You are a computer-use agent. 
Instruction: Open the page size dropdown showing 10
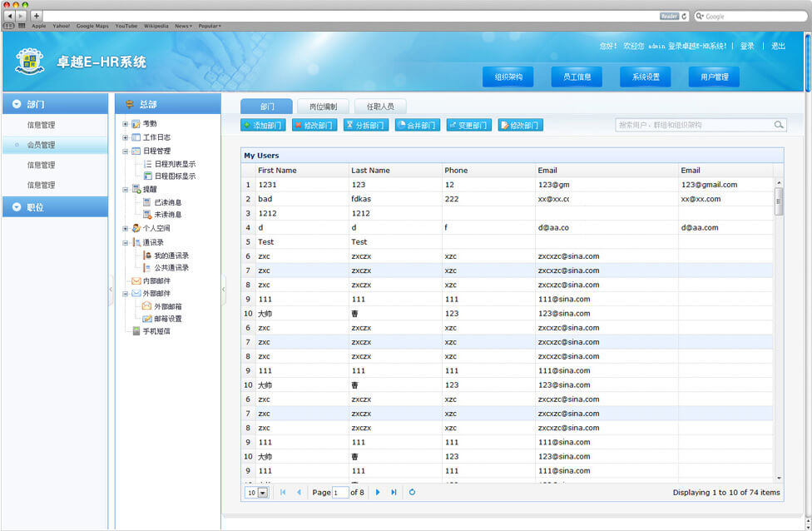(x=263, y=493)
